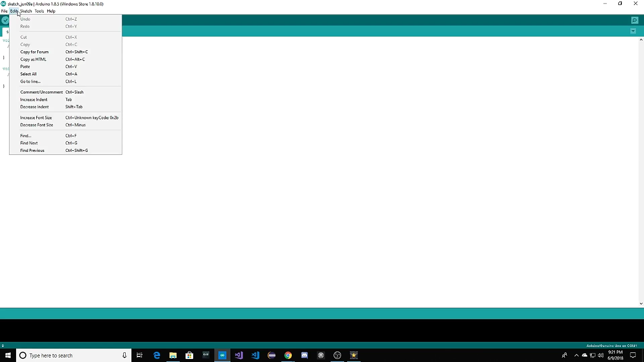Select 'Find Previous' in Edit menu

click(32, 150)
